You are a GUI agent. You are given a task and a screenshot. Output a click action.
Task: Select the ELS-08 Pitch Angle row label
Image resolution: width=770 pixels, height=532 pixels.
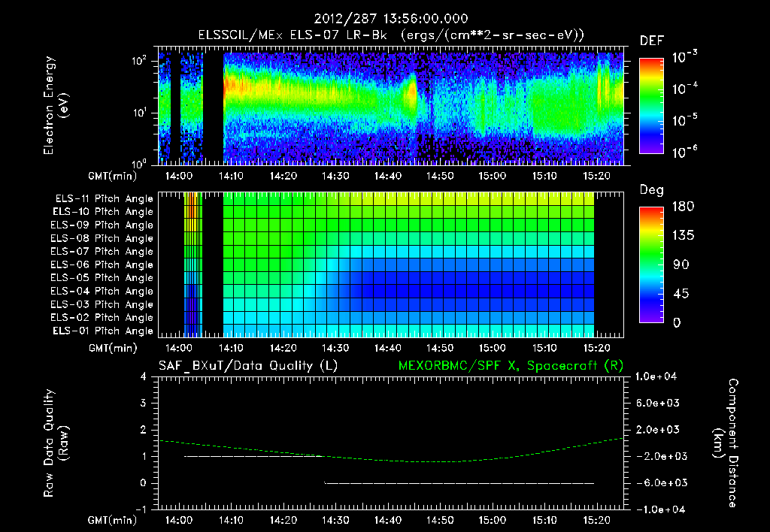tap(102, 238)
